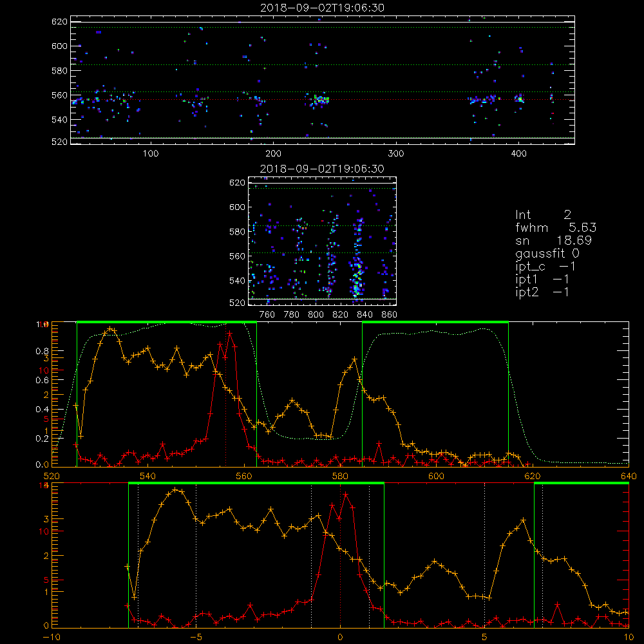Click the -5 label on the bottom plot axis
644x644 pixels.
pos(196,638)
